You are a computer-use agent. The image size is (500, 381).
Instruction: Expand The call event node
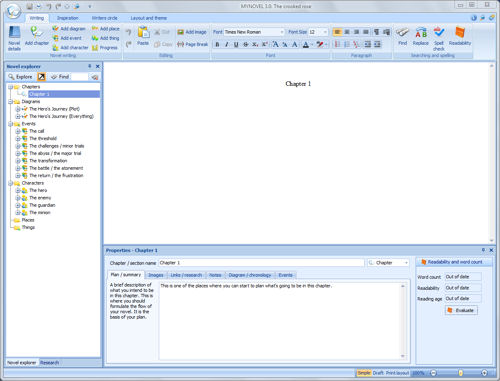tap(18, 131)
